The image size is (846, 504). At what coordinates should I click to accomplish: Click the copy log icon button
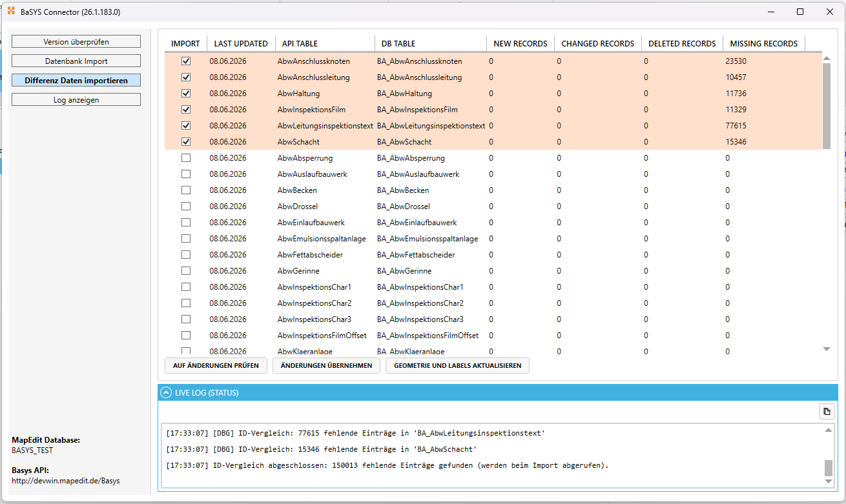pyautogui.click(x=827, y=412)
